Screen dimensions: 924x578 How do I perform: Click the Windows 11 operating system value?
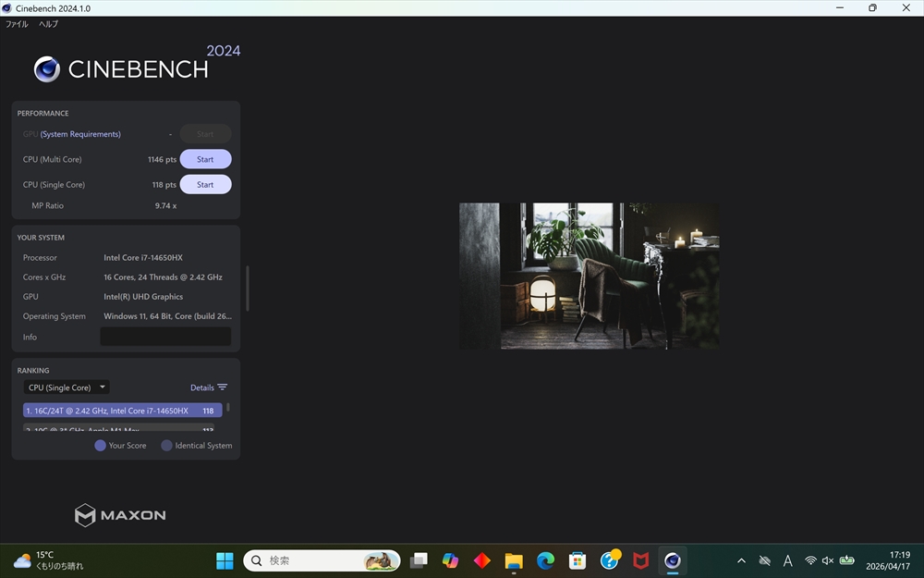(x=167, y=316)
